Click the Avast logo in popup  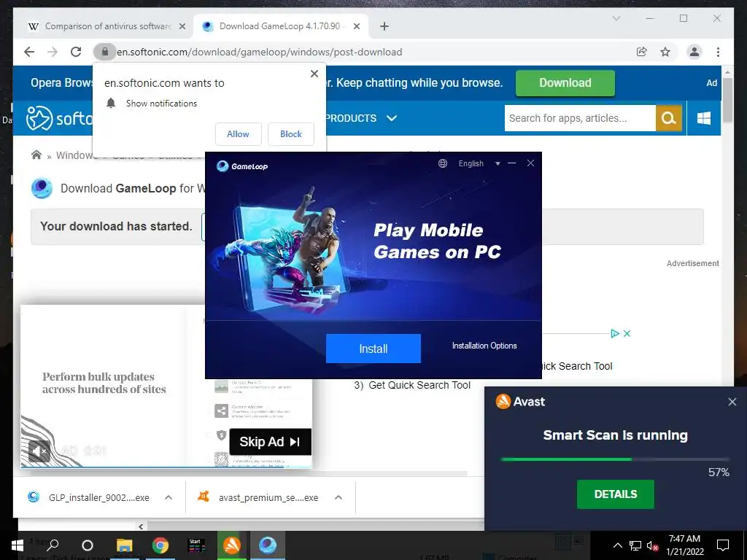520,402
